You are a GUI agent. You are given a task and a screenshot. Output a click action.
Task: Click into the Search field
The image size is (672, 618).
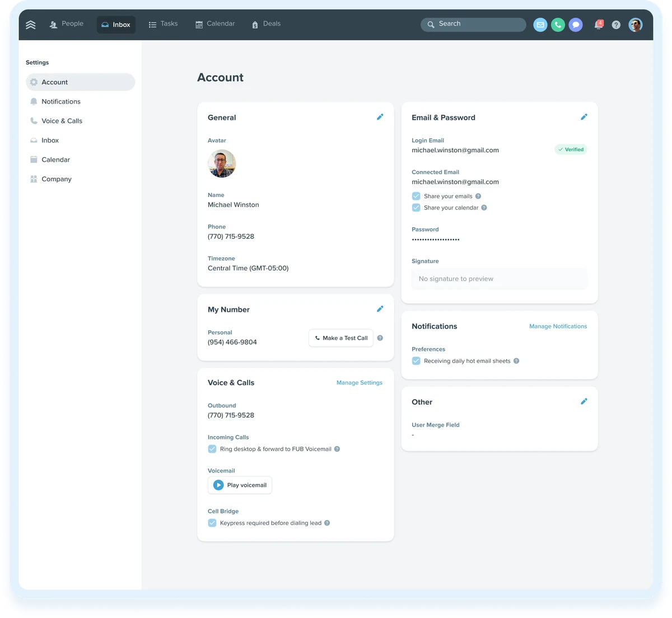(x=473, y=24)
